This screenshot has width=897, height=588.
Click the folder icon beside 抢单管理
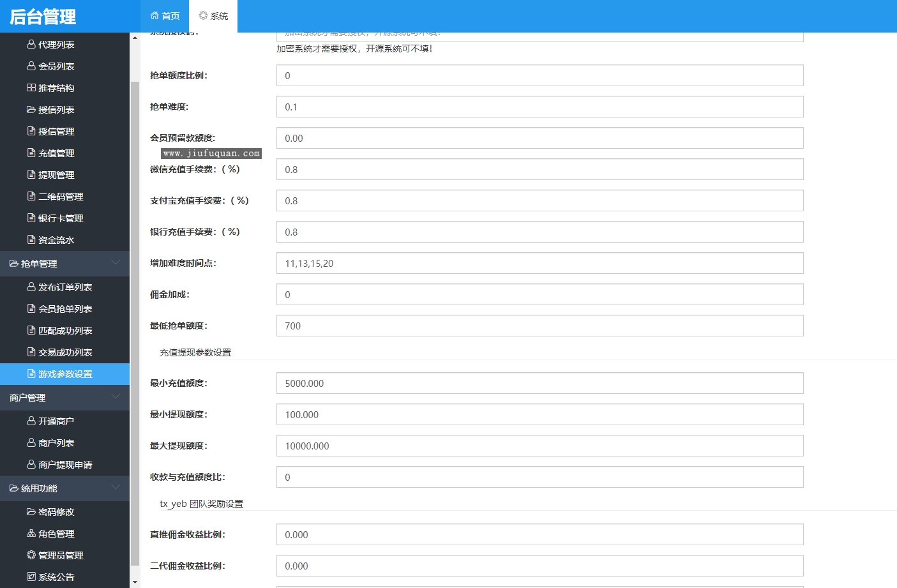pyautogui.click(x=14, y=264)
